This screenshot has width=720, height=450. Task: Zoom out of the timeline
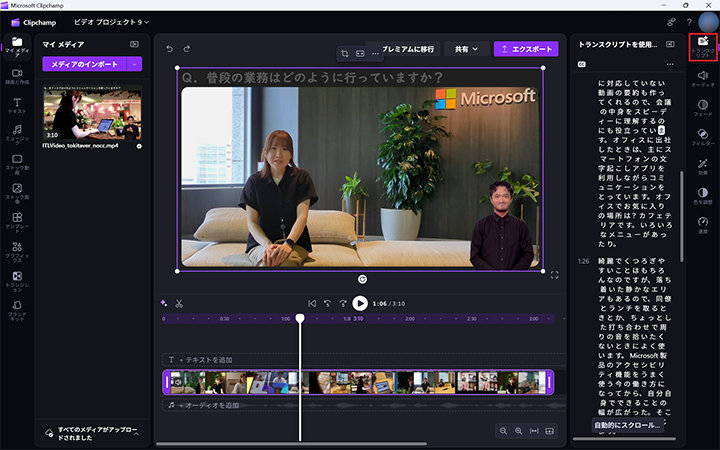click(x=504, y=431)
